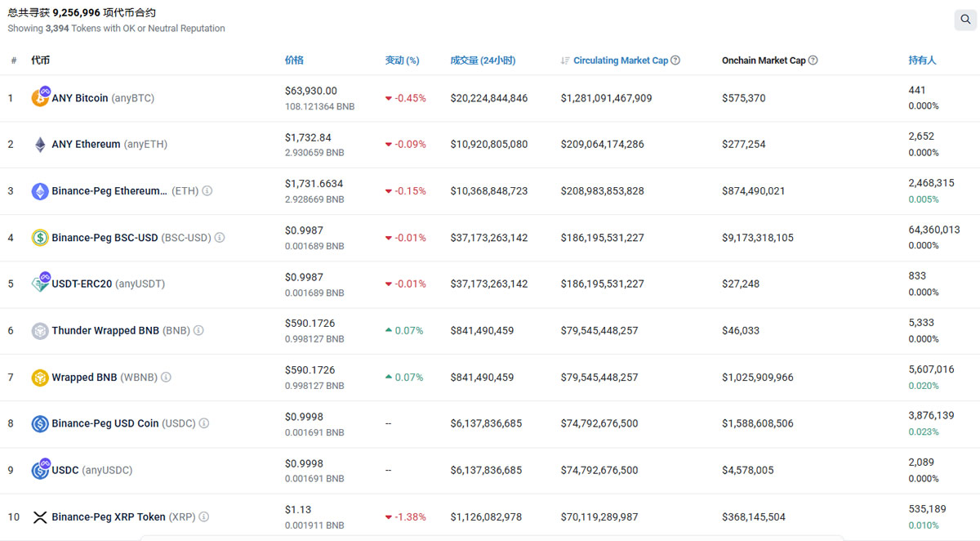Click market cap $1,281,091,467,909 cell
980x541 pixels.
tap(606, 98)
